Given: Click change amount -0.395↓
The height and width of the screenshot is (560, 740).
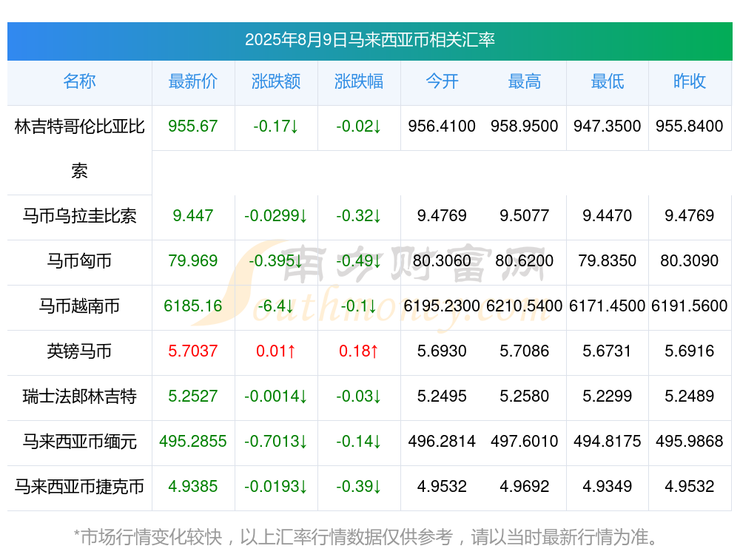Looking at the screenshot, I should pos(276,260).
